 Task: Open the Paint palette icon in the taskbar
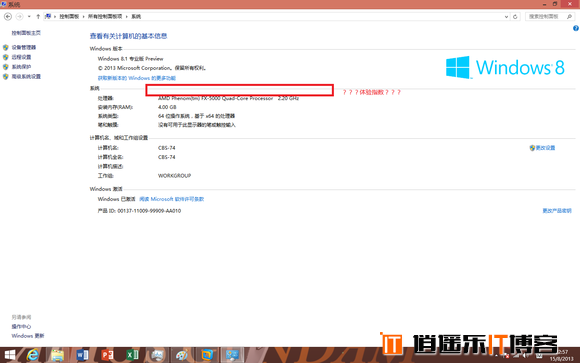click(x=182, y=355)
